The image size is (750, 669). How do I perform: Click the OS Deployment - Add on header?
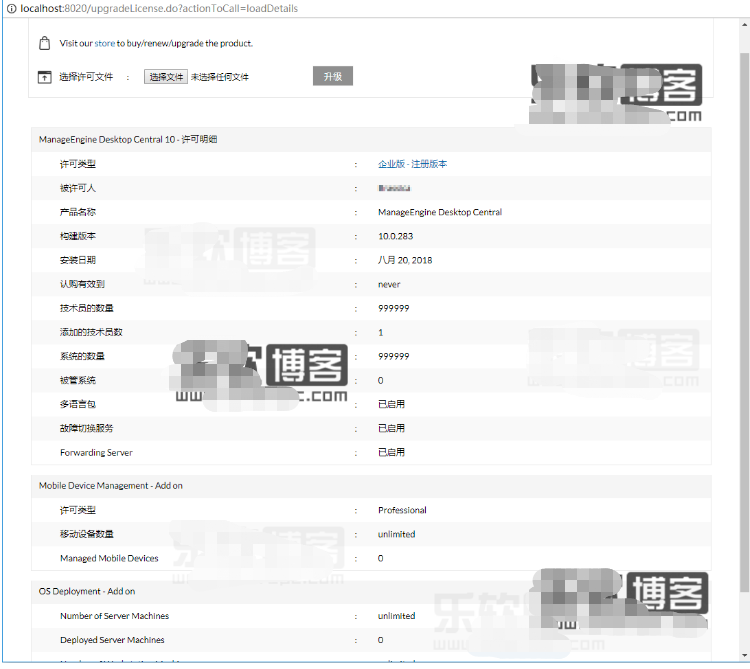[87, 591]
